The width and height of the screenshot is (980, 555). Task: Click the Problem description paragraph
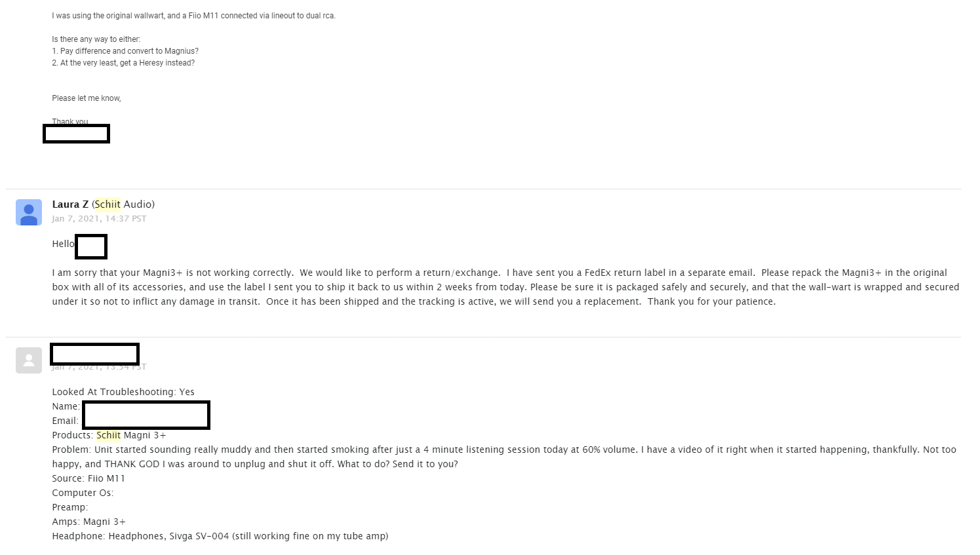pyautogui.click(x=504, y=457)
